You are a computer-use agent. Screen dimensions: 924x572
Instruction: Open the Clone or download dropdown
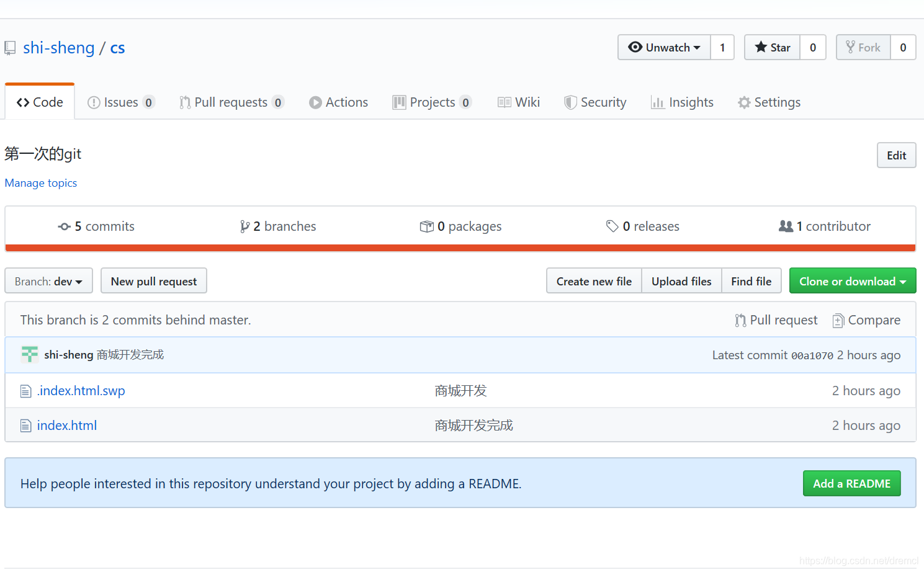tap(853, 281)
